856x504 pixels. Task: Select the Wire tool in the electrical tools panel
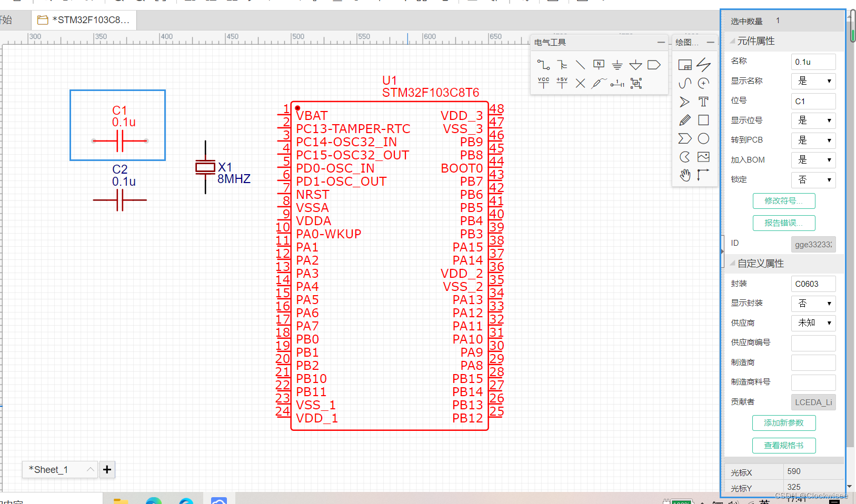point(543,65)
